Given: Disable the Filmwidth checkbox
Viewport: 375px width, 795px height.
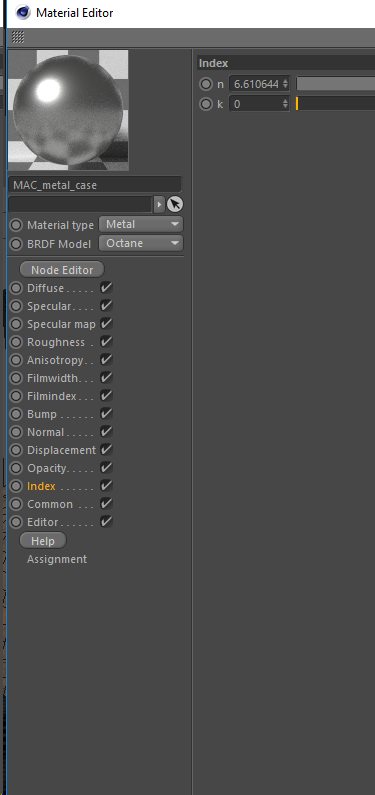Looking at the screenshot, I should 106,378.
